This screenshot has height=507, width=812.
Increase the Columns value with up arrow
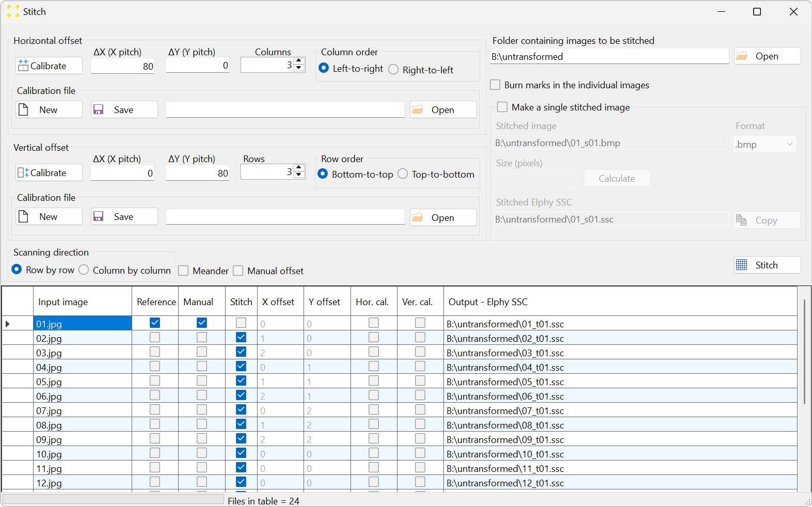coord(299,61)
